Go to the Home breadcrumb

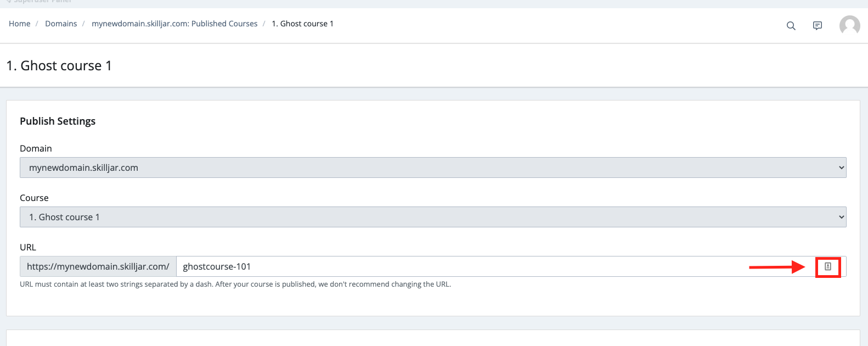[x=20, y=24]
